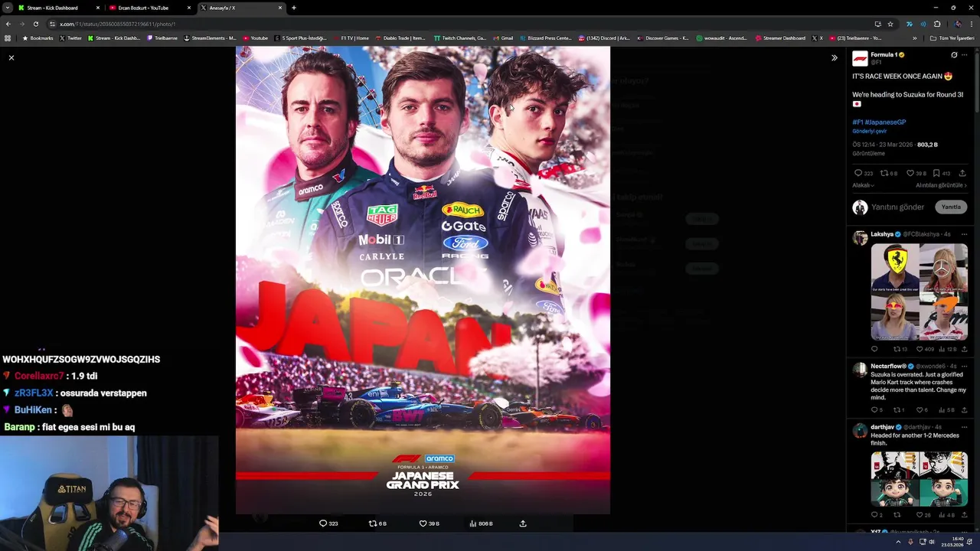Image resolution: width=980 pixels, height=551 pixels.
Task: Open darthjav profile name
Action: click(x=882, y=427)
